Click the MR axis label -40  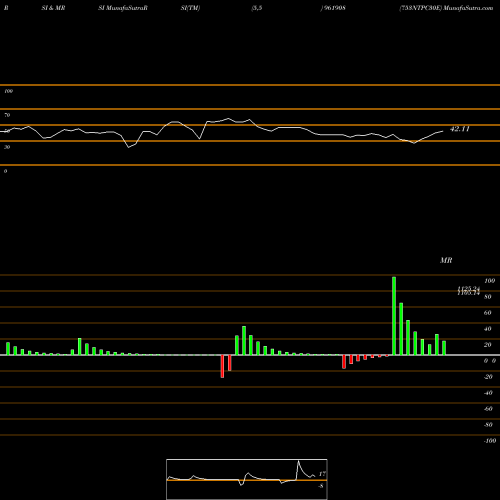pyautogui.click(x=488, y=393)
